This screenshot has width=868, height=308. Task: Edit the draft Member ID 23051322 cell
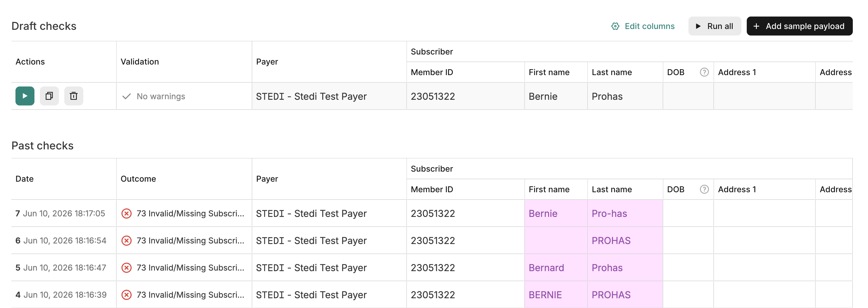click(466, 96)
